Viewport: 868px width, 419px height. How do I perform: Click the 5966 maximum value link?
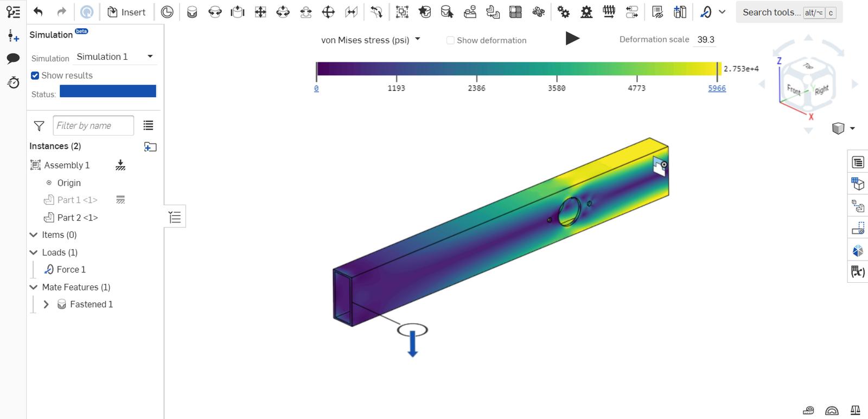click(717, 88)
